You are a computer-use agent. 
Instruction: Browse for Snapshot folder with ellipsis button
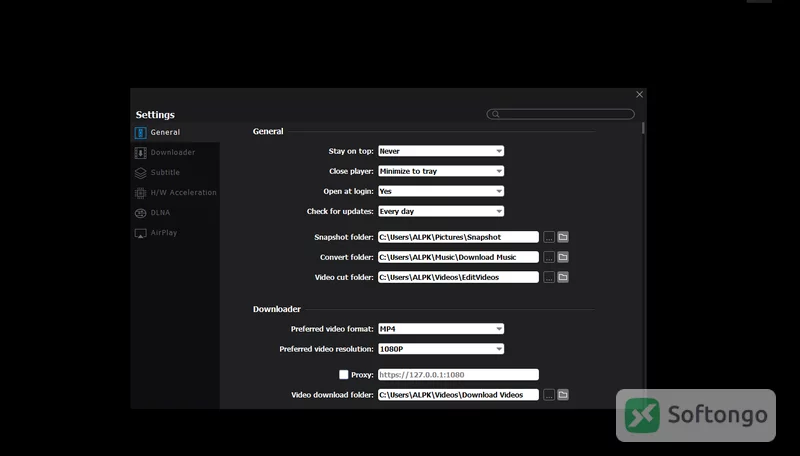pos(548,237)
